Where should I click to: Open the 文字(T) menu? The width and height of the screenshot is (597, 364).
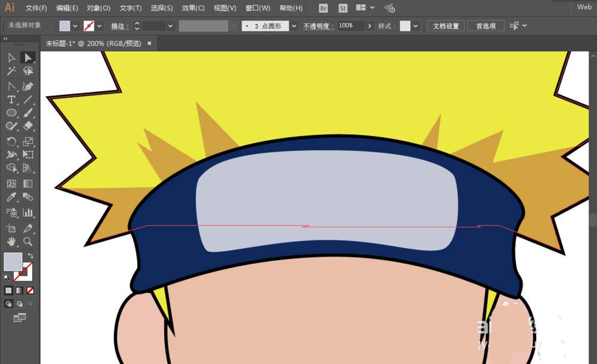click(130, 8)
